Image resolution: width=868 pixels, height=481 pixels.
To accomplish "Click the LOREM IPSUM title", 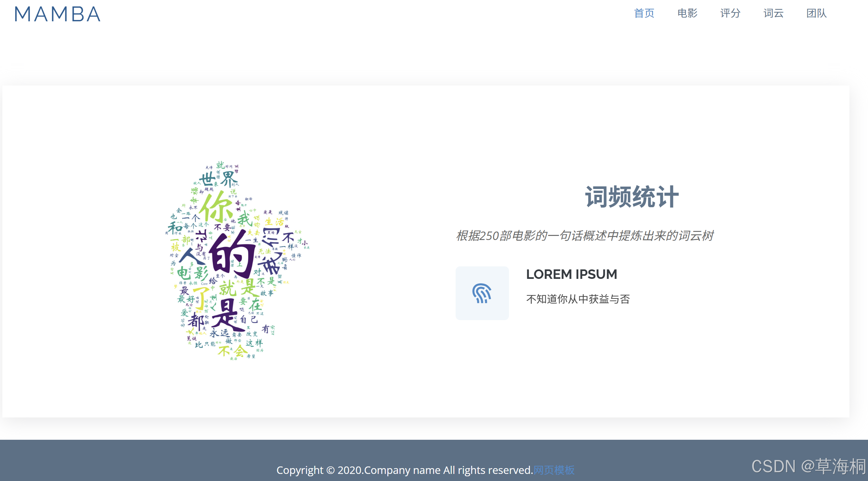I will tap(571, 274).
